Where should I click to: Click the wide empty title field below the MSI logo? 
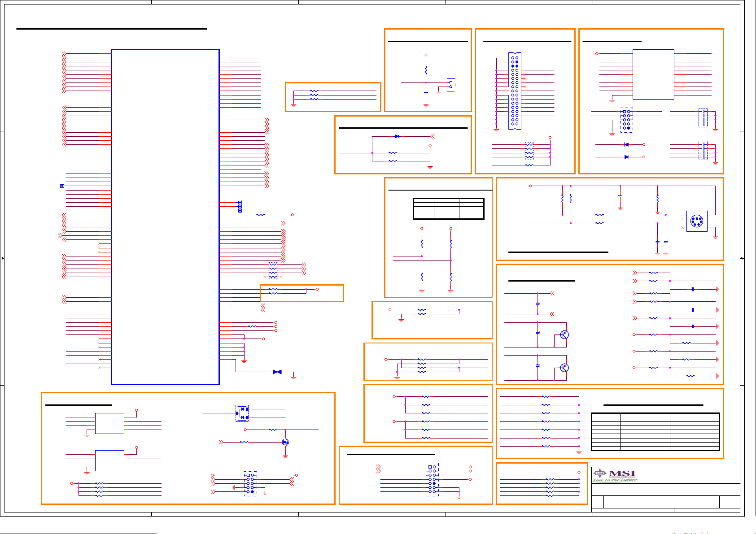[x=666, y=489]
